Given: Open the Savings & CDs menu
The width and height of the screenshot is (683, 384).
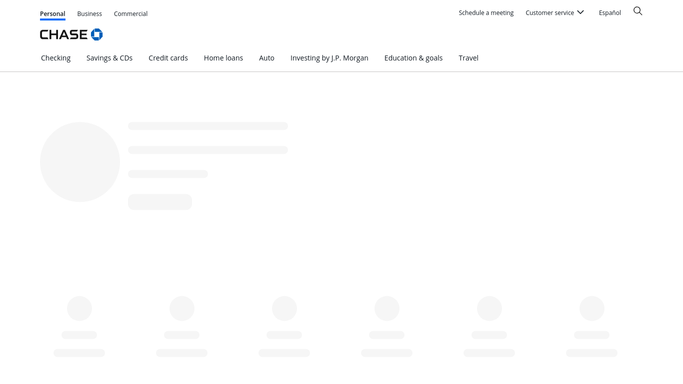Looking at the screenshot, I should 109,58.
